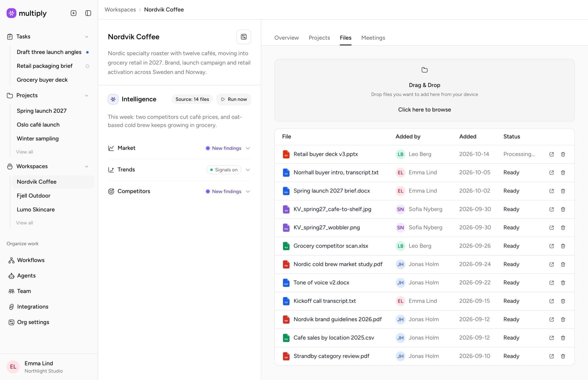Collapse the Projects section chevron

(86, 96)
